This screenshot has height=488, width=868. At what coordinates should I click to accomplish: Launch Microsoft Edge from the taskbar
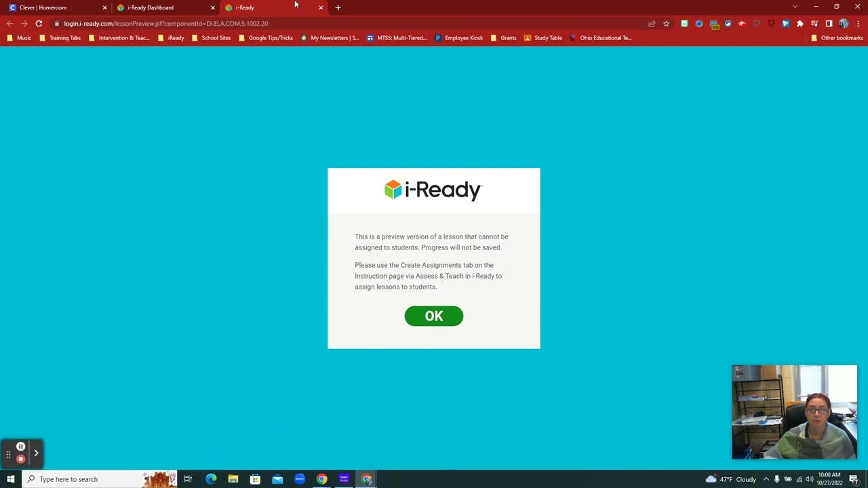click(x=211, y=479)
